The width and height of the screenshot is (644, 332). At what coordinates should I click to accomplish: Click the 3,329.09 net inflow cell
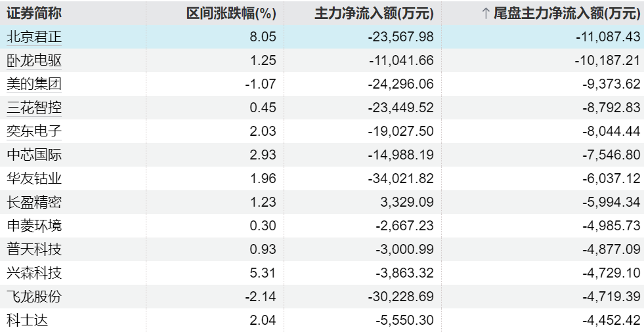[x=407, y=202]
